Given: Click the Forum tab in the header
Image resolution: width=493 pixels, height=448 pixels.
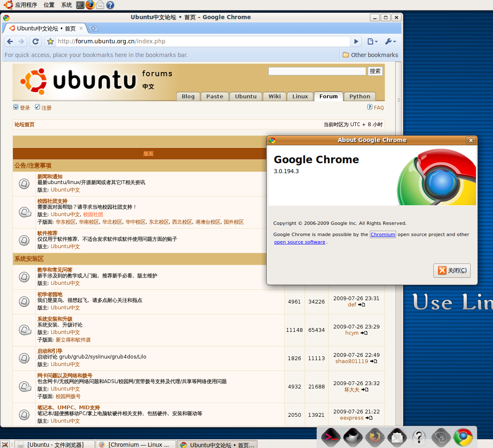Looking at the screenshot, I should click(329, 96).
